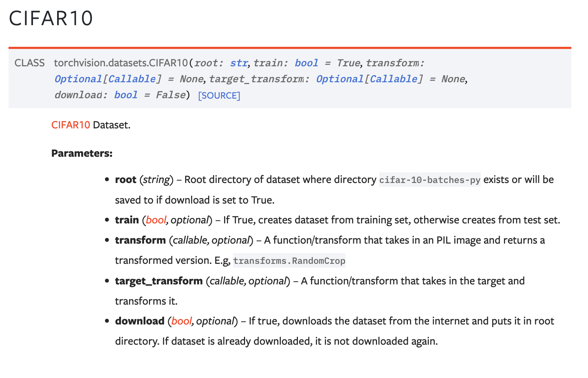This screenshot has width=588, height=378.
Task: Click bool type after download in signature
Action: coord(126,95)
